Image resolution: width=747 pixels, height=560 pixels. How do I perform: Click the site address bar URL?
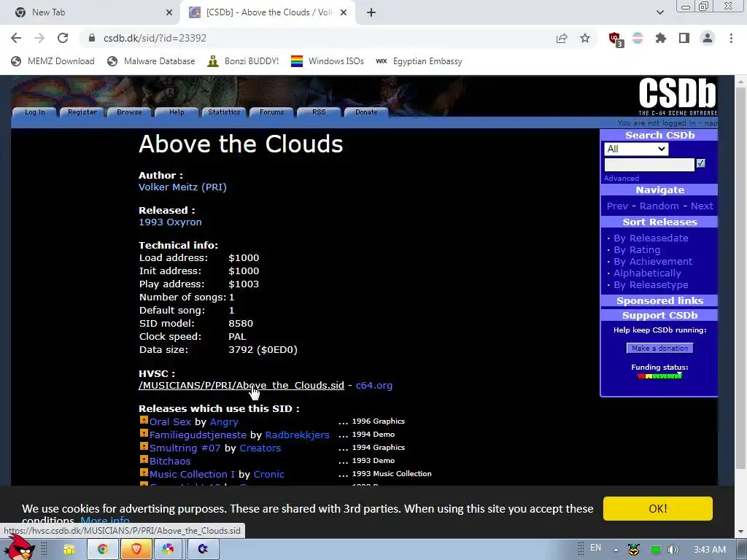[x=155, y=38]
